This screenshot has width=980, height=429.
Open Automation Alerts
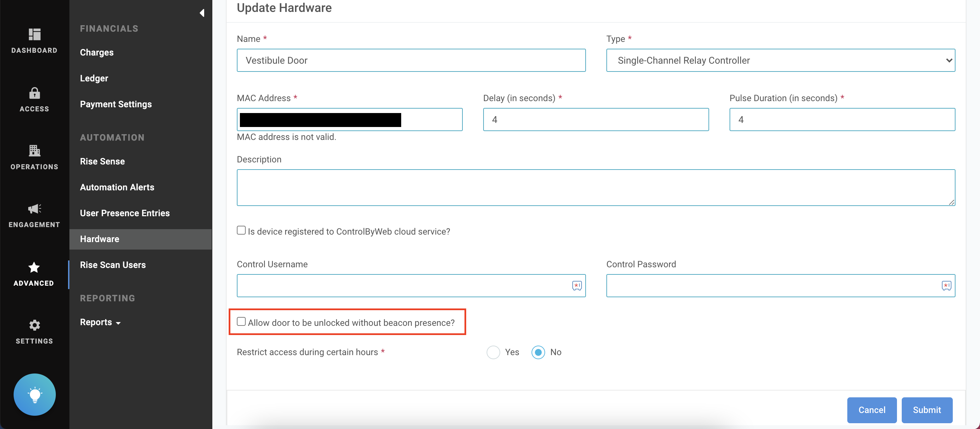pos(117,187)
